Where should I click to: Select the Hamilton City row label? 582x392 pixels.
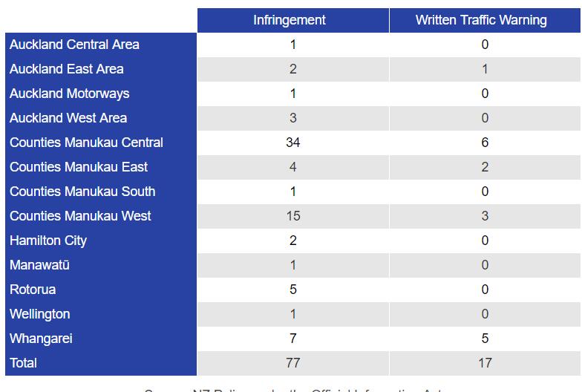(48, 241)
